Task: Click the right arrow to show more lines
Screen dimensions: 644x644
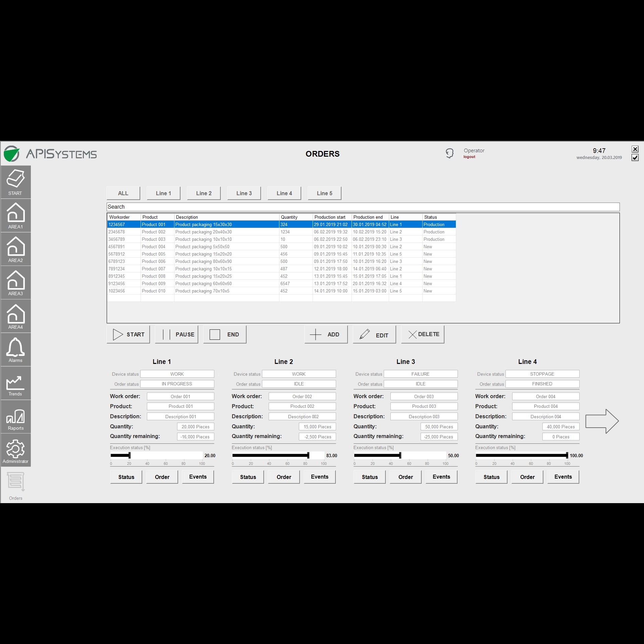Action: 602,421
